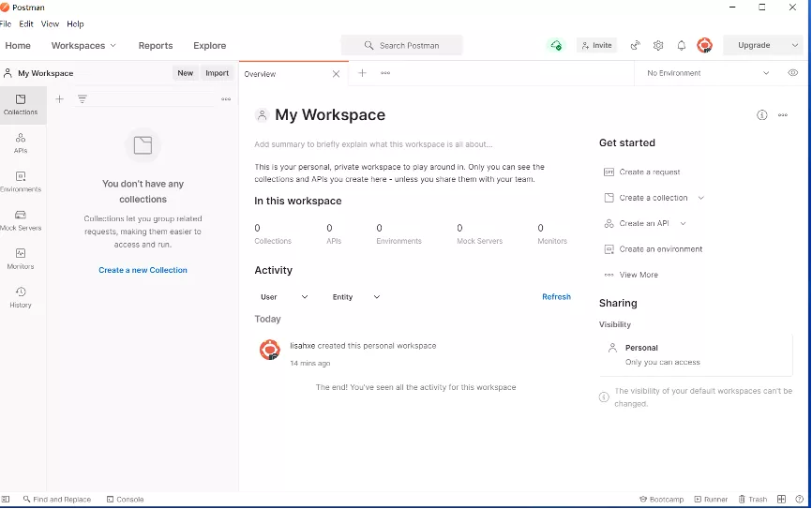Open the Collections sidebar panel
Image resolution: width=812 pixels, height=509 pixels.
pyautogui.click(x=21, y=105)
